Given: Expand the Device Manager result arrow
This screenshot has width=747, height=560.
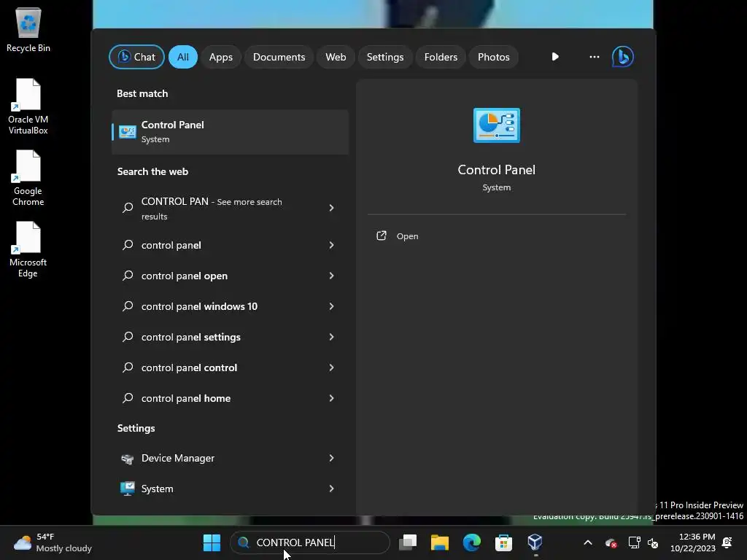Looking at the screenshot, I should click(x=332, y=458).
